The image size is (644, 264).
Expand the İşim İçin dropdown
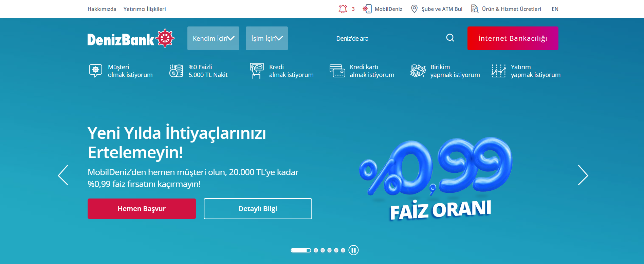(267, 38)
